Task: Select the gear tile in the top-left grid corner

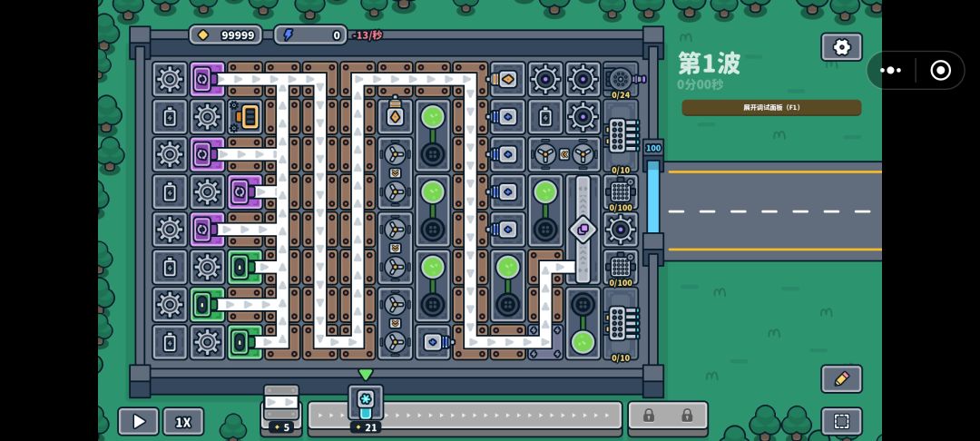Action: click(170, 79)
